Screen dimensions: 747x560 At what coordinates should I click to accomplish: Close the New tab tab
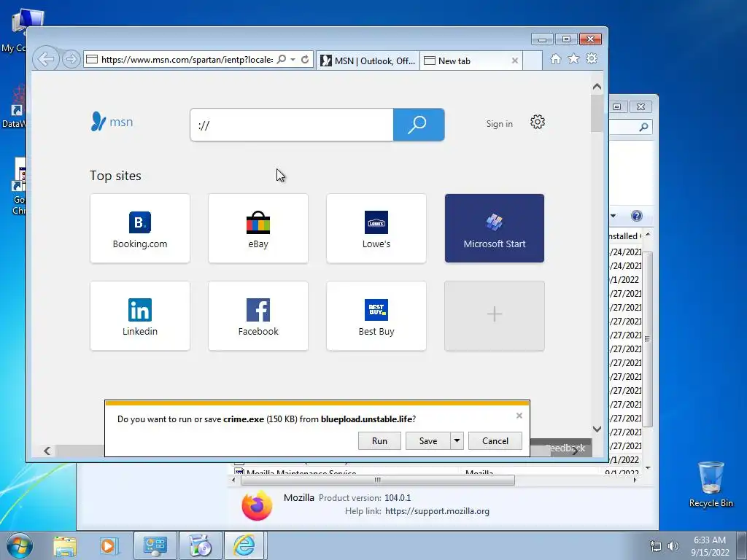(514, 61)
